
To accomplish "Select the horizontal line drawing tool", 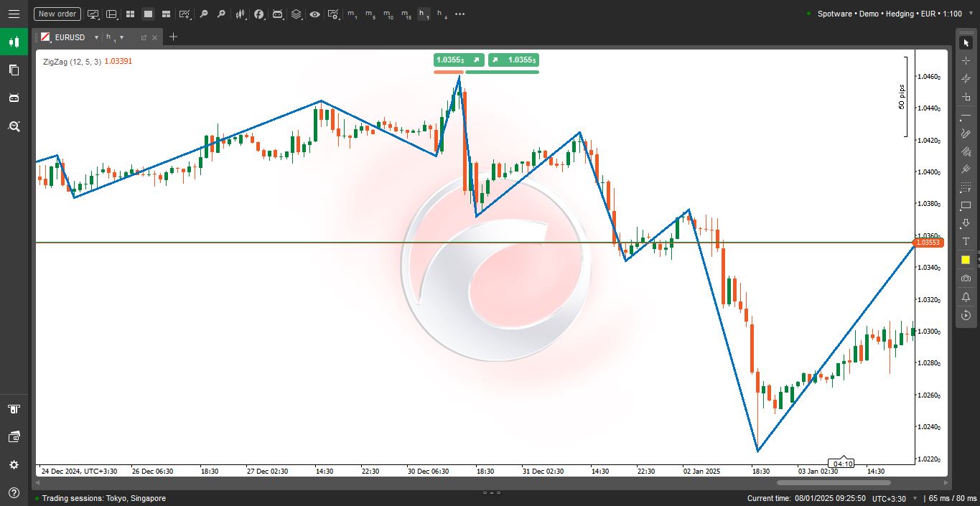I will pos(966,116).
